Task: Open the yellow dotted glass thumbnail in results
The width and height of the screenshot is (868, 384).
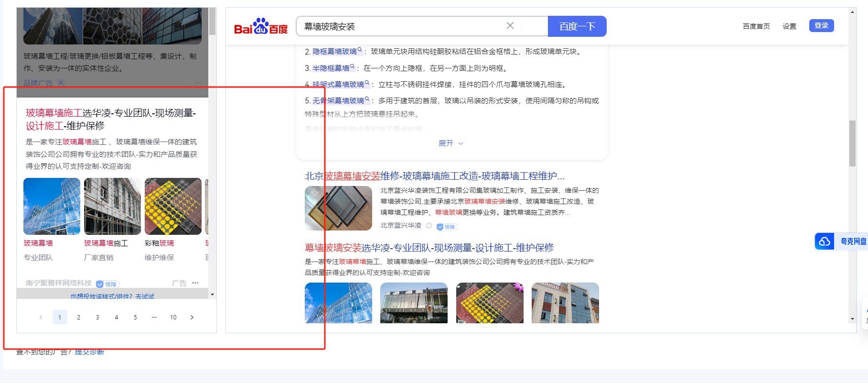Action: (x=490, y=303)
